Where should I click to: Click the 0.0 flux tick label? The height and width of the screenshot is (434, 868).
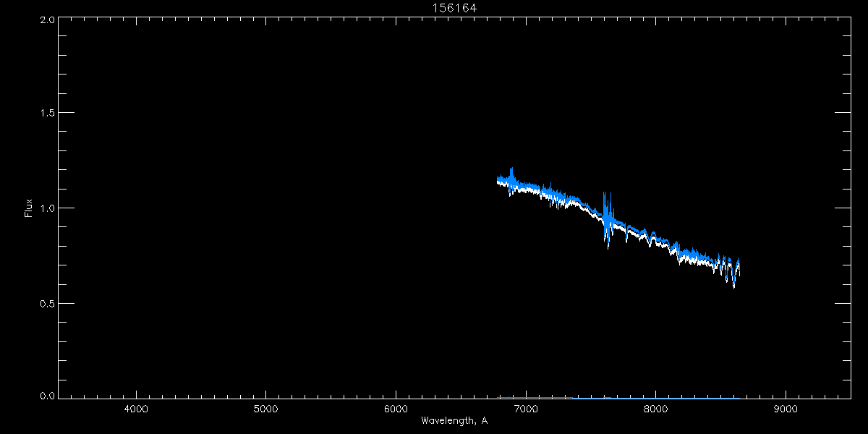tap(48, 396)
